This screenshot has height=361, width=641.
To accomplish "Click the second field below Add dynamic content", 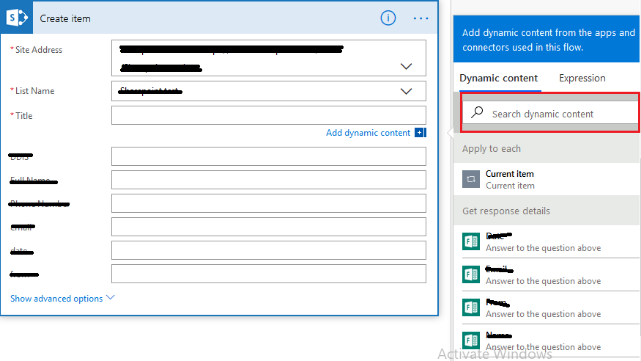I will [269, 180].
